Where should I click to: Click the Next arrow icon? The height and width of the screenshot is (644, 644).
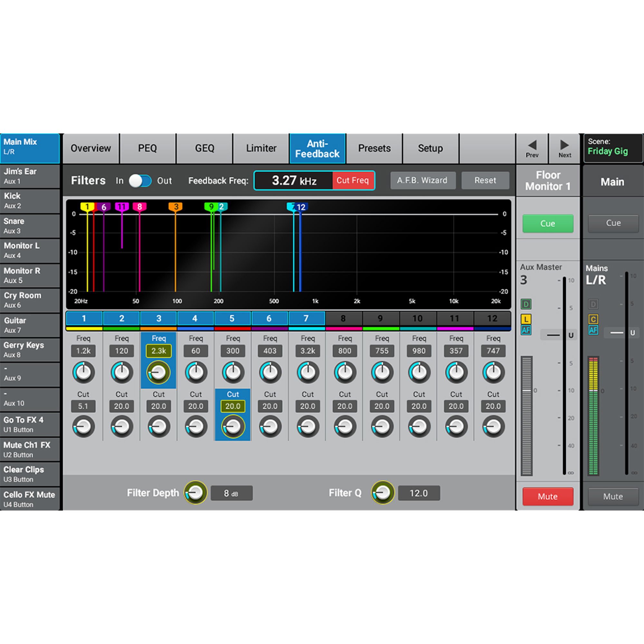564,145
